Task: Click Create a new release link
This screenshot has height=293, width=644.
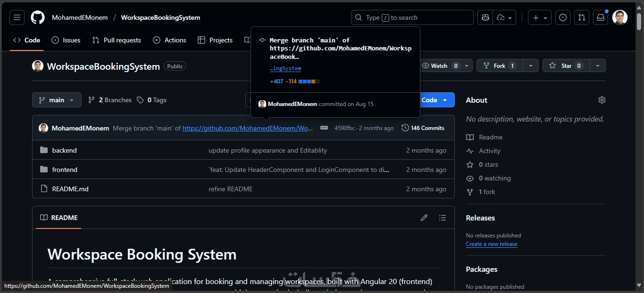Action: (x=492, y=244)
